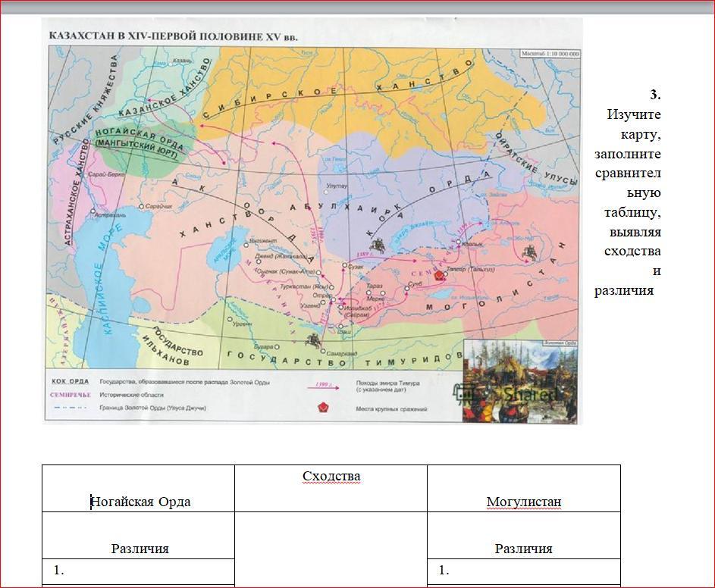Click the Сарайчик city marker on map
Viewport: 715px width, 588px height.
point(142,207)
